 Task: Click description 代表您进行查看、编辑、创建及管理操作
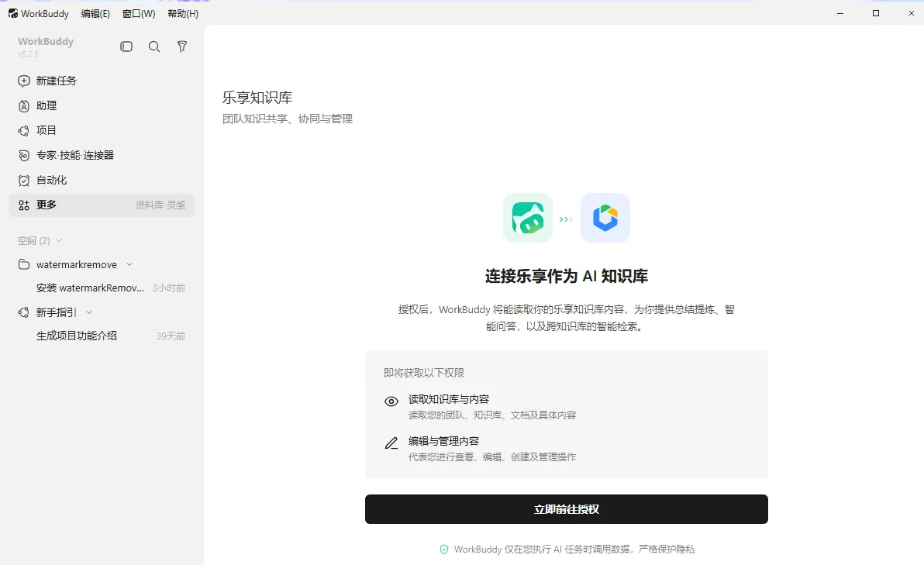click(492, 457)
